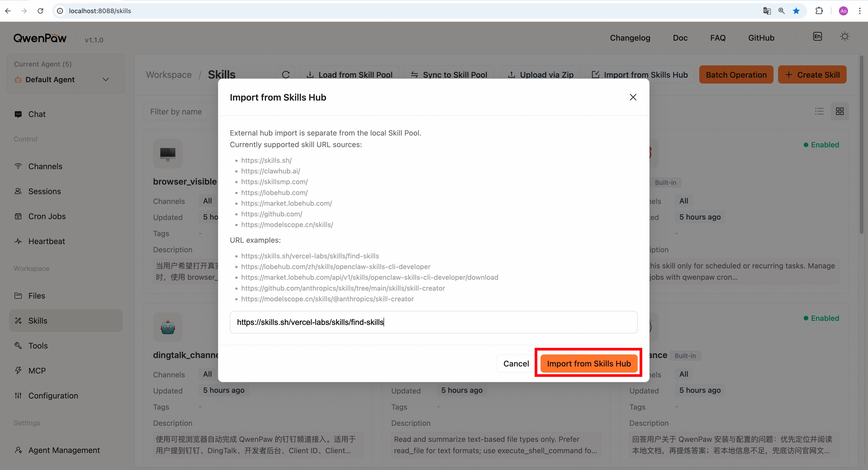The height and width of the screenshot is (470, 868).
Task: Open Channels in the sidebar
Action: [x=66, y=166]
